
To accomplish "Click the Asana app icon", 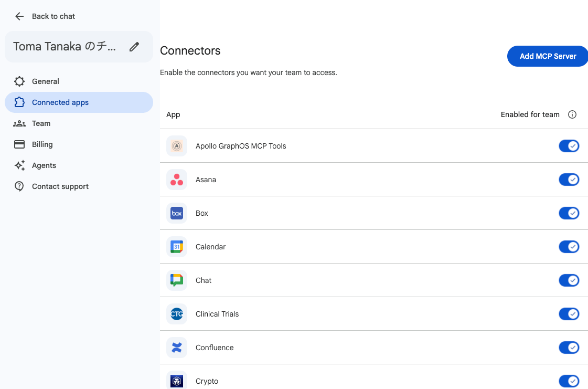I will pyautogui.click(x=177, y=180).
